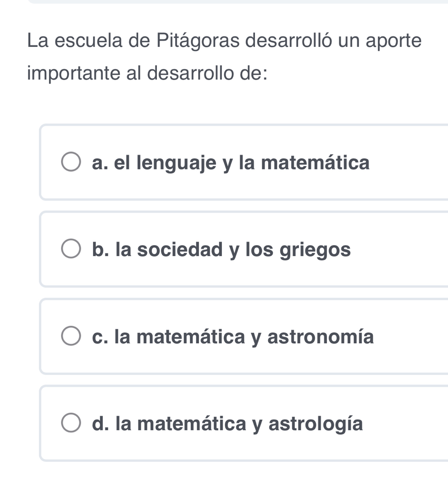This screenshot has height=487, width=448.
Task: Select radio button for option b
Action: (x=71, y=250)
